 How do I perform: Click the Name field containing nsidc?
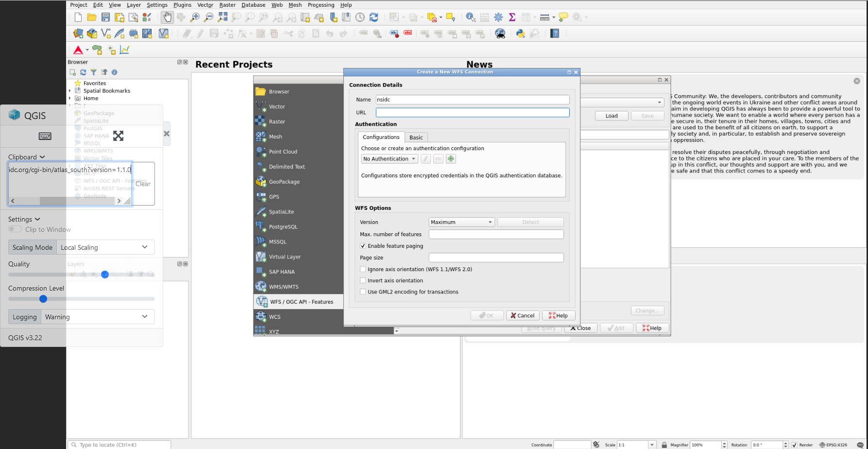(x=472, y=100)
